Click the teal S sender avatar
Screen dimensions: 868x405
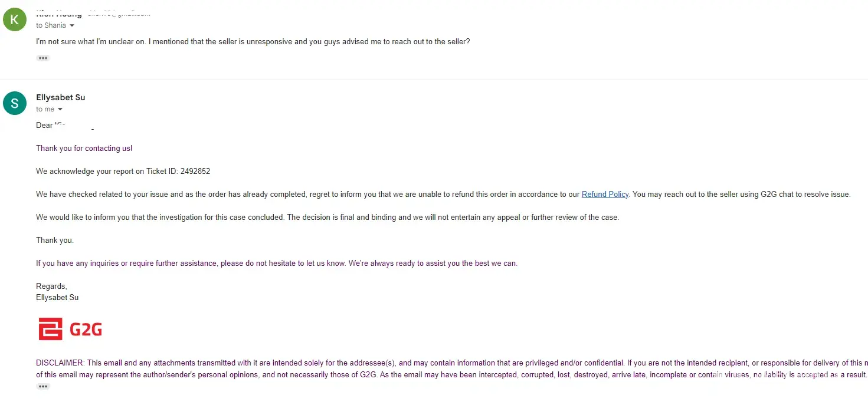pos(15,103)
